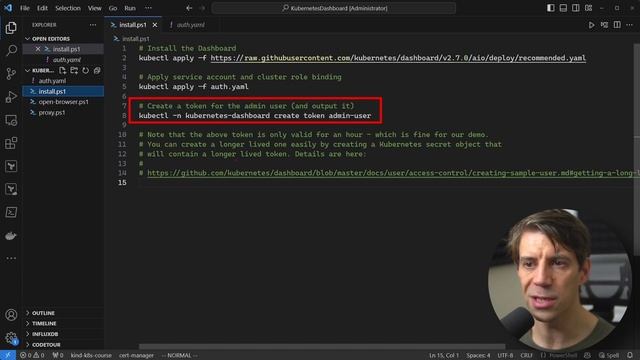This screenshot has height=360, width=640.
Task: Change UTF-8 encoding in status bar
Action: tap(505, 355)
